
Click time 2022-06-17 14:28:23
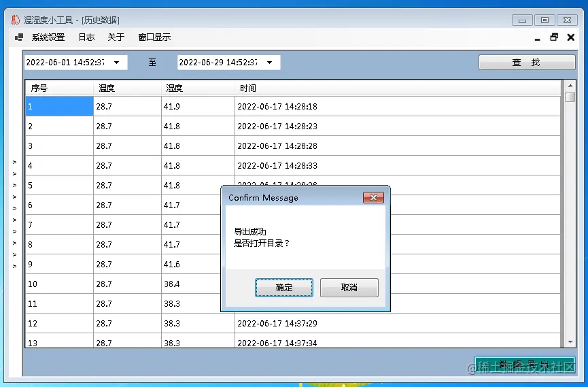pos(277,126)
